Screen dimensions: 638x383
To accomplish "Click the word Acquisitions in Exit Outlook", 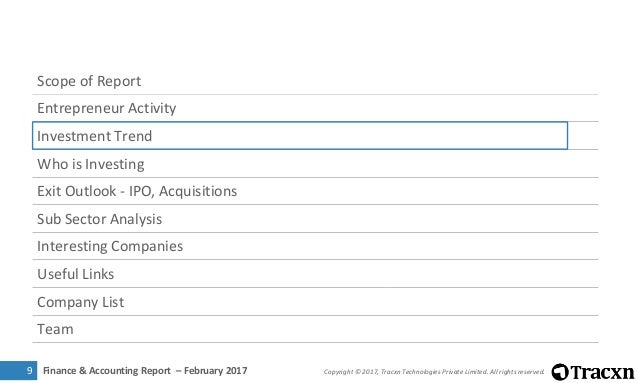I will pyautogui.click(x=198, y=191).
